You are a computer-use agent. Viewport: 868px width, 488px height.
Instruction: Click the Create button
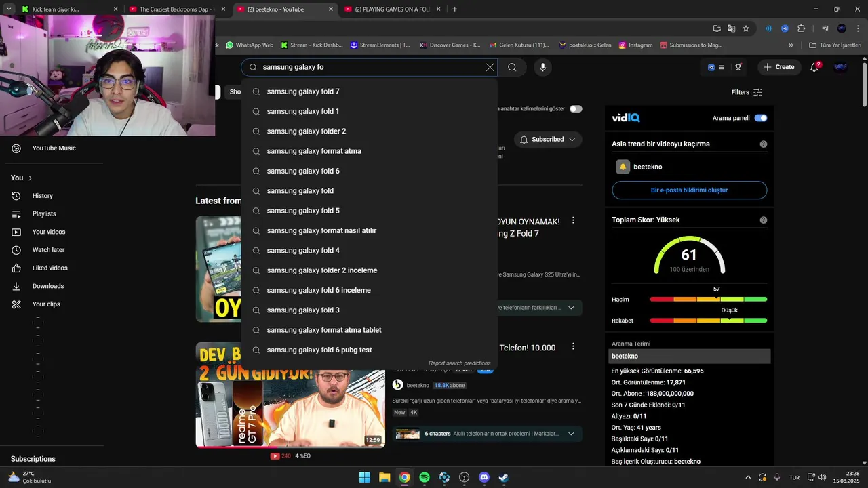[778, 67]
